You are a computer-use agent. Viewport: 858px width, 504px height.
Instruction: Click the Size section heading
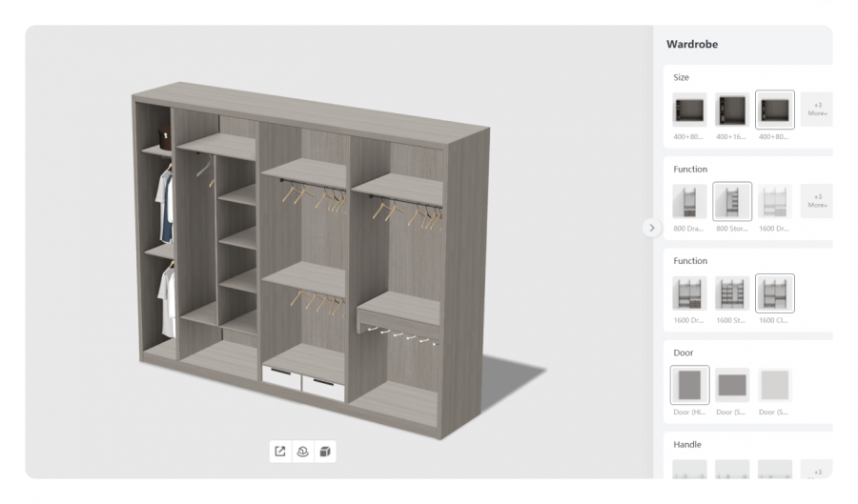pos(682,77)
